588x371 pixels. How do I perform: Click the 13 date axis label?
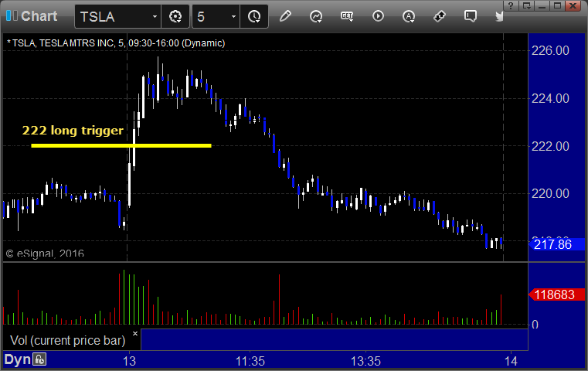tap(129, 361)
